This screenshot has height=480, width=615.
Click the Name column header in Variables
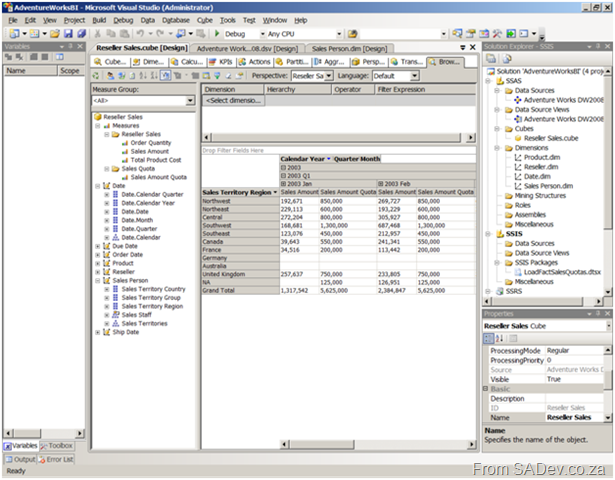[30, 71]
